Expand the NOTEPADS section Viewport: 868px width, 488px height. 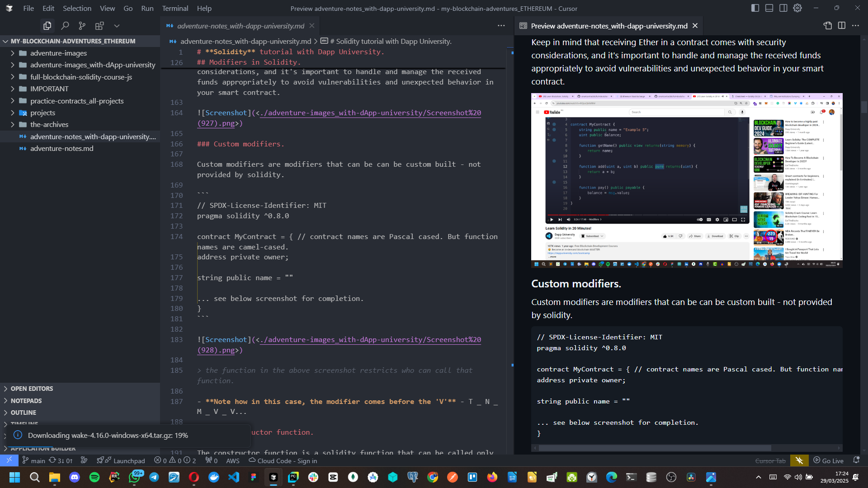pyautogui.click(x=80, y=401)
